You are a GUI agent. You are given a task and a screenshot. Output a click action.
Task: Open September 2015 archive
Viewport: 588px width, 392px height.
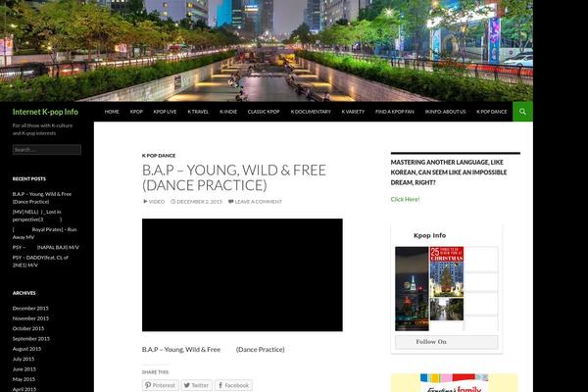point(31,338)
